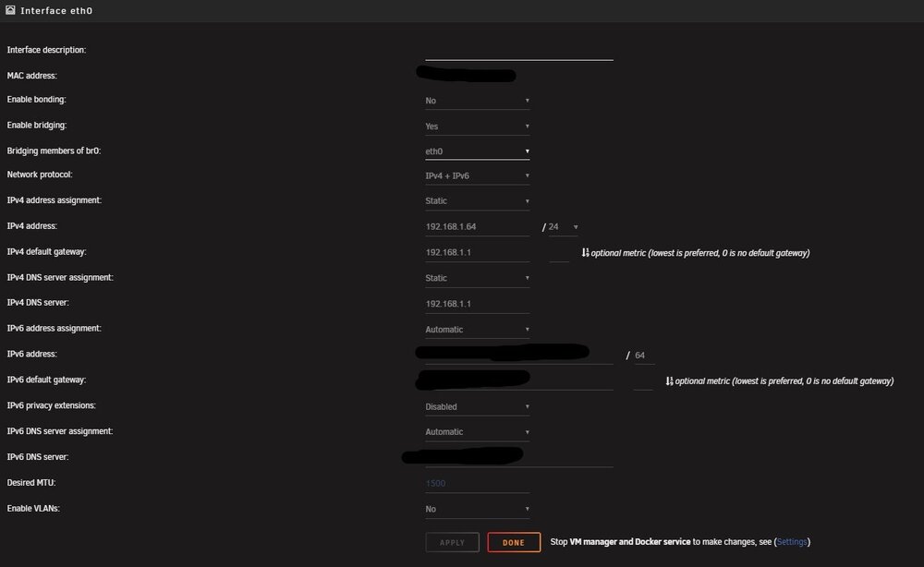The height and width of the screenshot is (567, 924).
Task: Open the Network protocol dropdown
Action: click(x=478, y=176)
